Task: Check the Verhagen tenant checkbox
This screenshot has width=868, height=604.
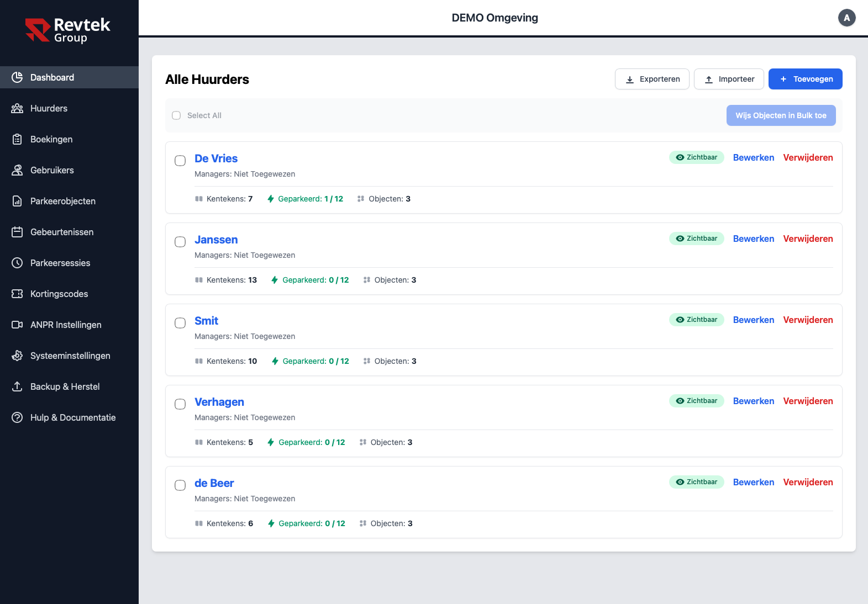Action: pos(180,404)
